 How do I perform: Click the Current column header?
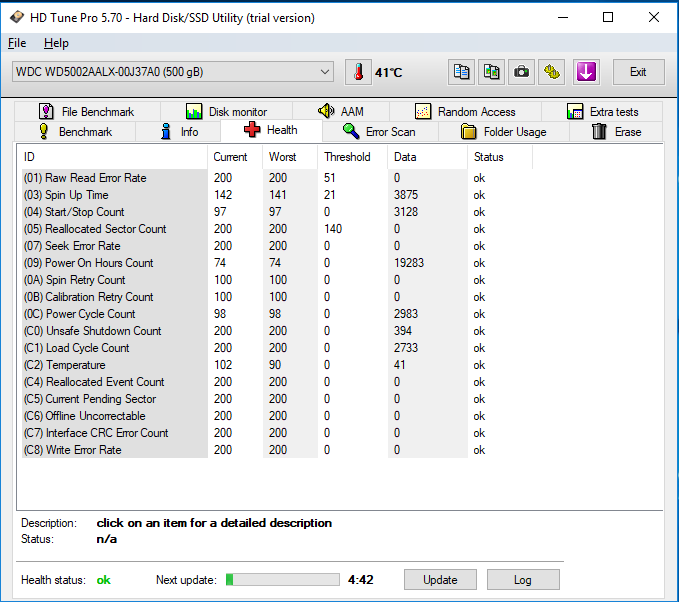[x=235, y=157]
